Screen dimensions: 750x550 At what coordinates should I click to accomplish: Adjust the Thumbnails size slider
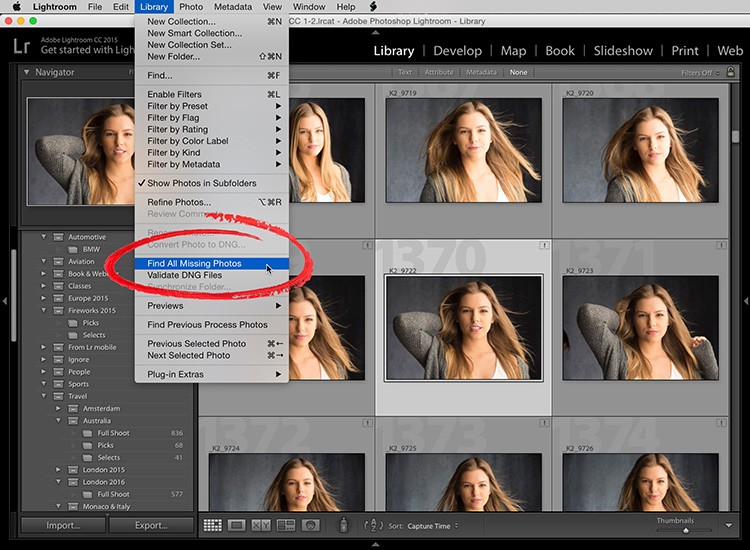coord(684,530)
